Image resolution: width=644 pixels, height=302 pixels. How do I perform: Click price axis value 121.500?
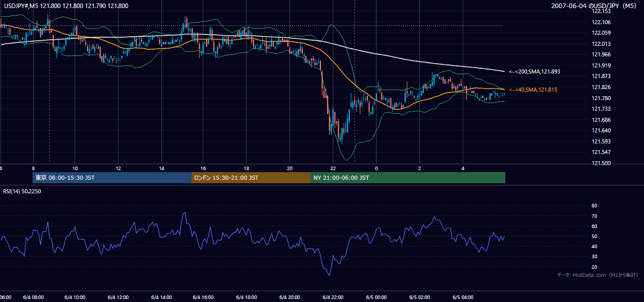601,163
